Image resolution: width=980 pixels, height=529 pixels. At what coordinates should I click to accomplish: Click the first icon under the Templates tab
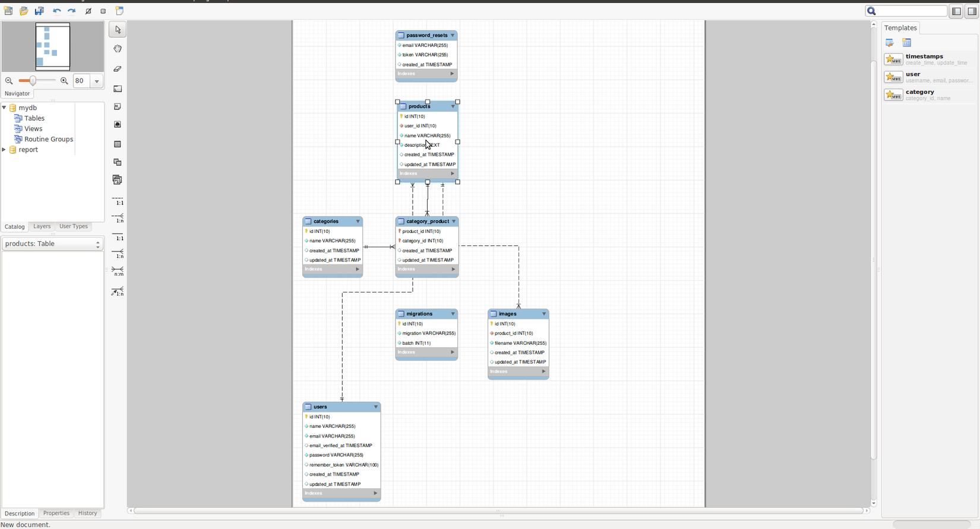(890, 43)
